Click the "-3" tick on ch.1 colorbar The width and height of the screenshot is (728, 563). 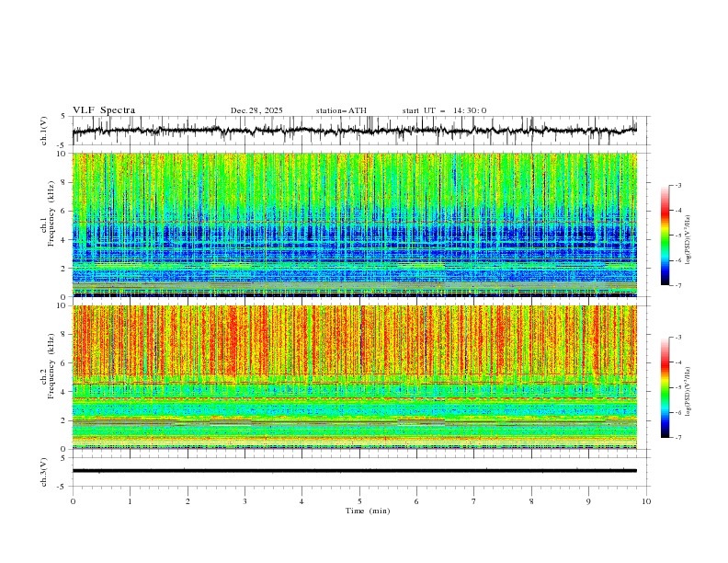[x=677, y=186]
